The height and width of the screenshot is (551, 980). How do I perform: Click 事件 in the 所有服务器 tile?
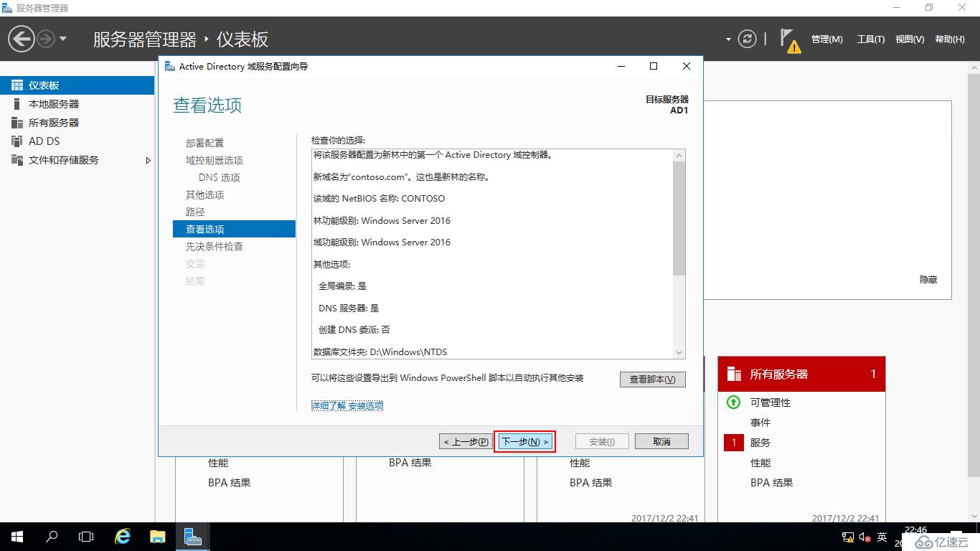pyautogui.click(x=760, y=423)
